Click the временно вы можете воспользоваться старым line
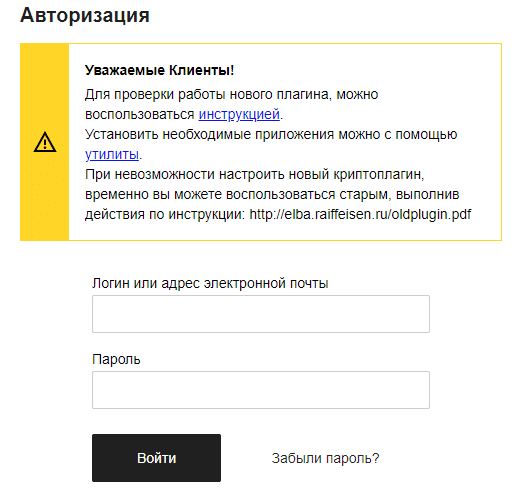Viewport: 519px width, 501px height. [272, 194]
